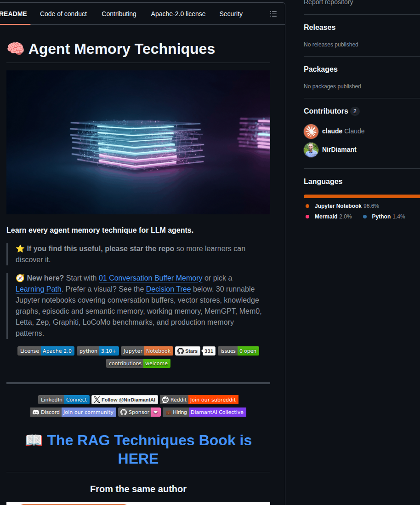420x505 pixels.
Task: Follow the Learning Path link
Action: coord(39,289)
